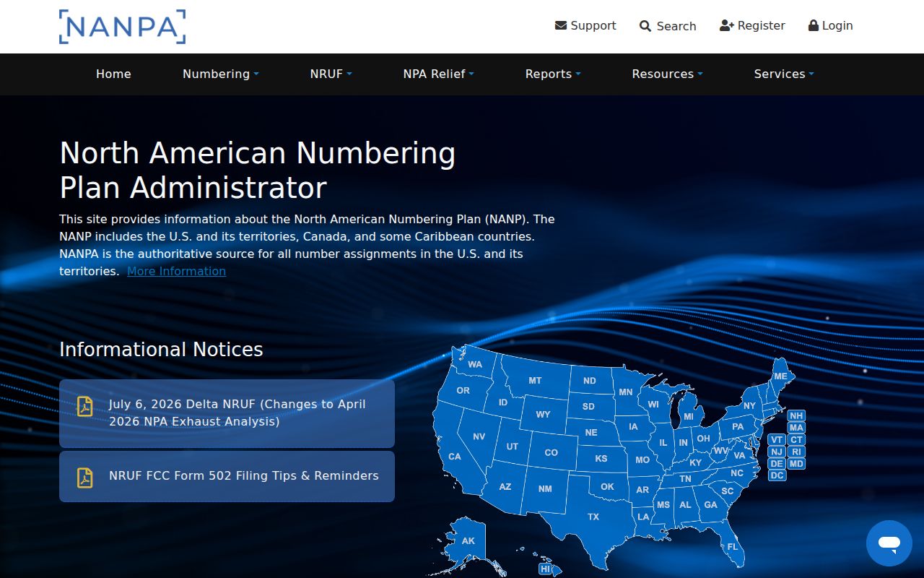
Task: Click the RI state label button
Action: click(x=796, y=452)
